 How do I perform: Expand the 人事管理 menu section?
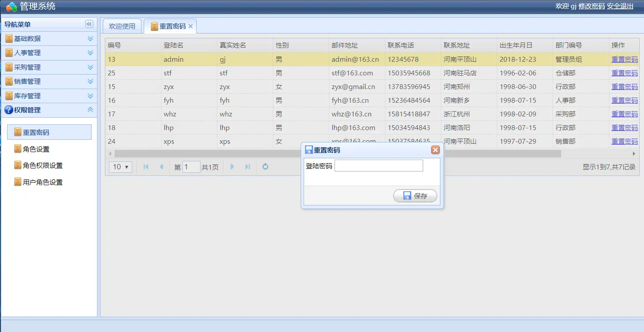90,53
